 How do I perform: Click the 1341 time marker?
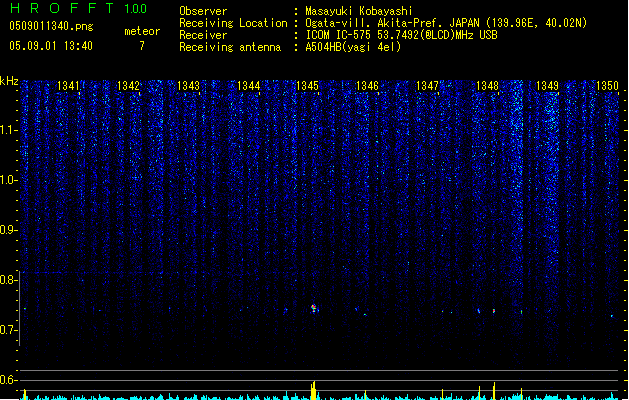click(x=68, y=85)
